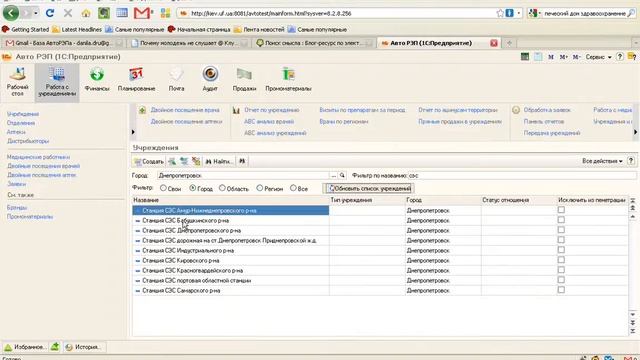
Task: Open Отделения link in sidebar
Action: click(x=21, y=123)
